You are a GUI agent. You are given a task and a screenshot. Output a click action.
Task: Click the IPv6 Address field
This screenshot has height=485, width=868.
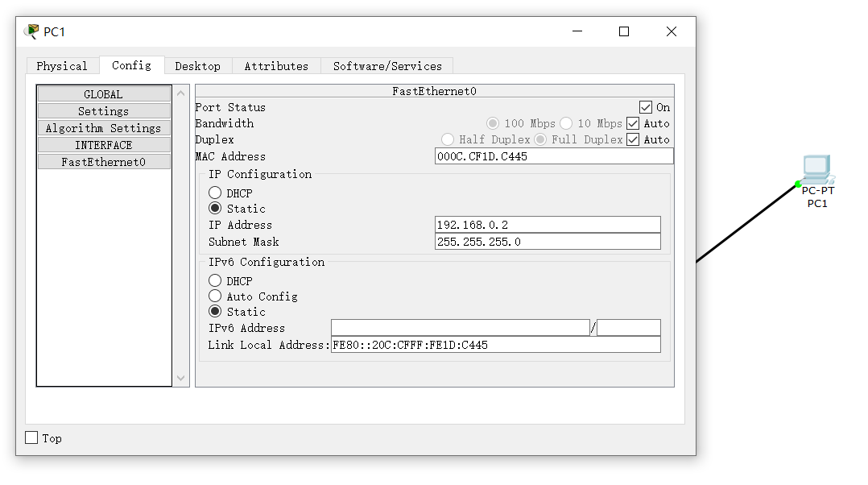tap(461, 328)
